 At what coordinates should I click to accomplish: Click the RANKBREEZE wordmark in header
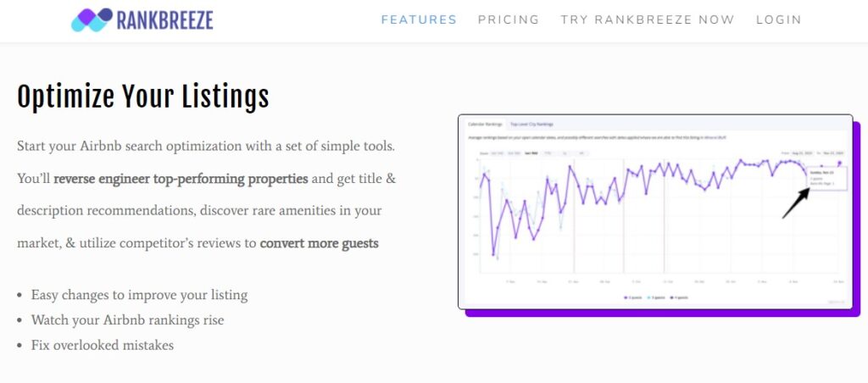click(165, 20)
